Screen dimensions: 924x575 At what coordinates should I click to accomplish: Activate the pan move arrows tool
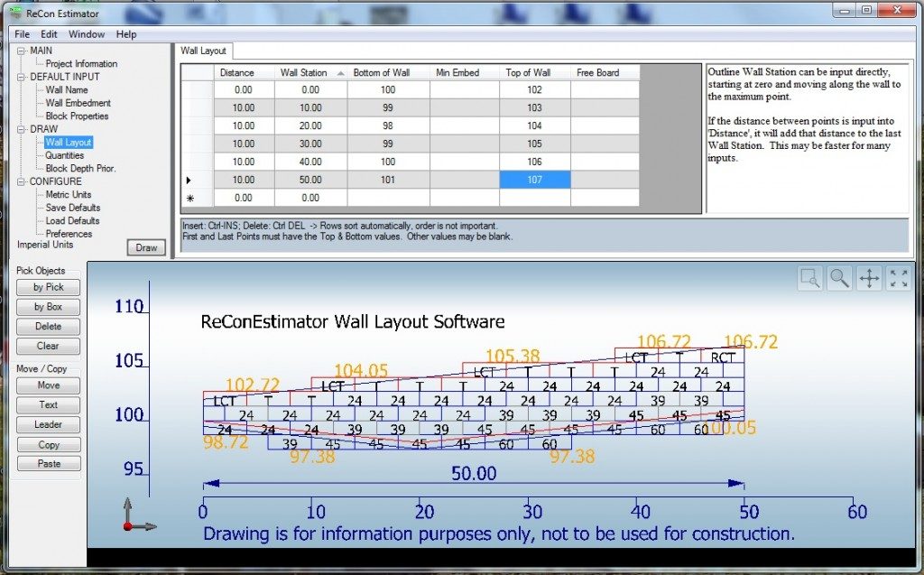click(869, 278)
